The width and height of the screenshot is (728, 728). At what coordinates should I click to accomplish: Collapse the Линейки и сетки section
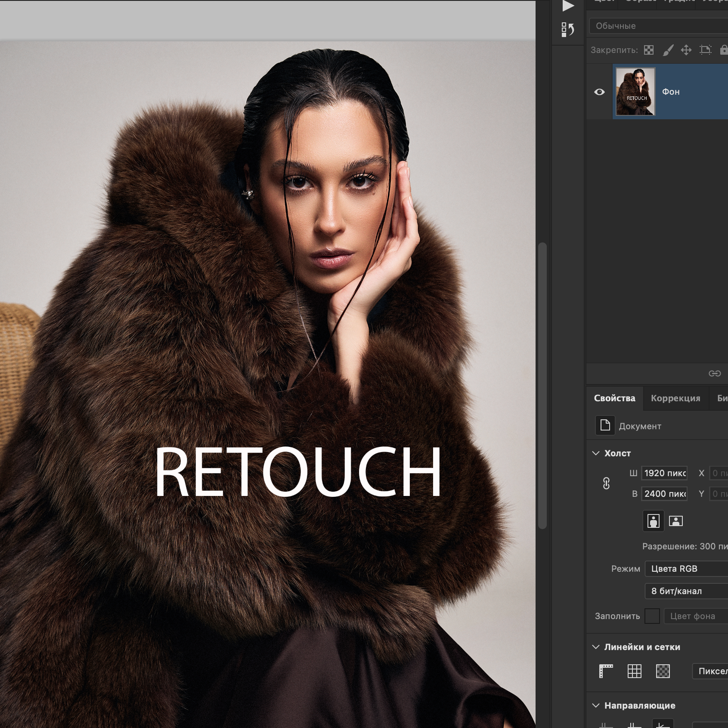(x=596, y=647)
